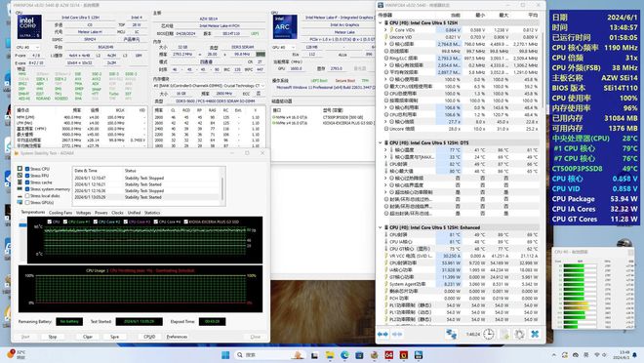Open Microsoft Edge from the taskbar
The height and width of the screenshot is (363, 644).
coord(344,355)
